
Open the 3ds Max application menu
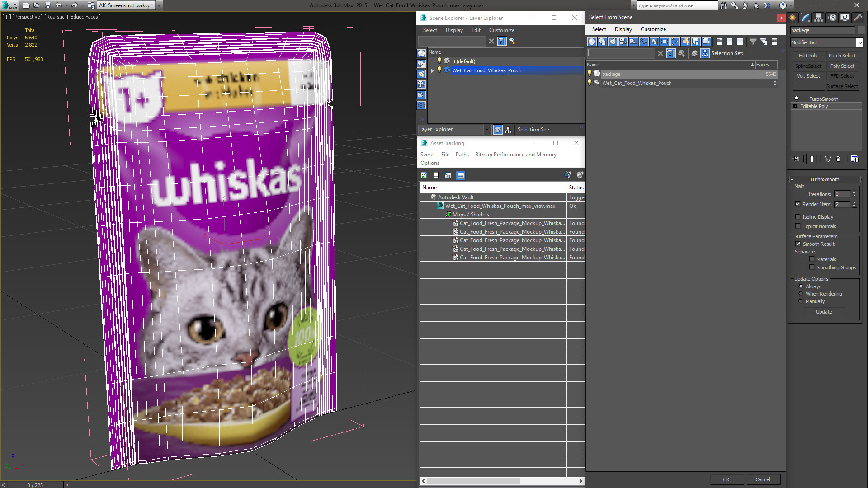[x=9, y=5]
